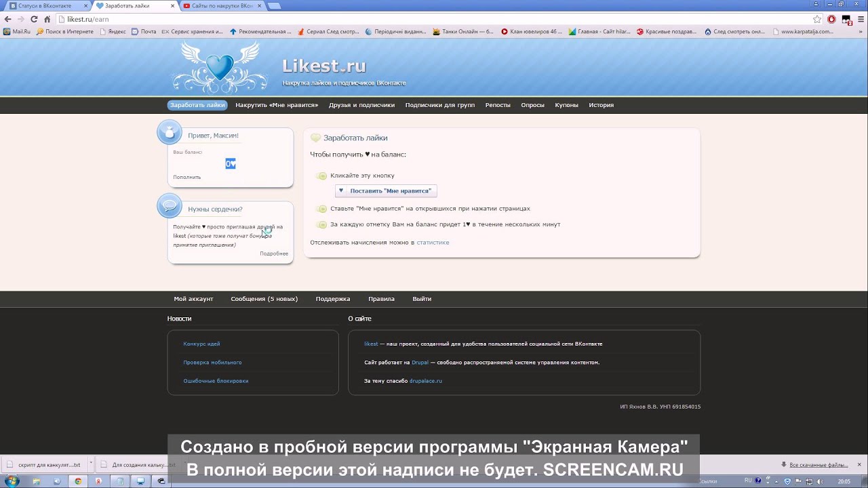Open the Яндекс bookmark
Screen dimensions: 868x488
tap(113, 31)
